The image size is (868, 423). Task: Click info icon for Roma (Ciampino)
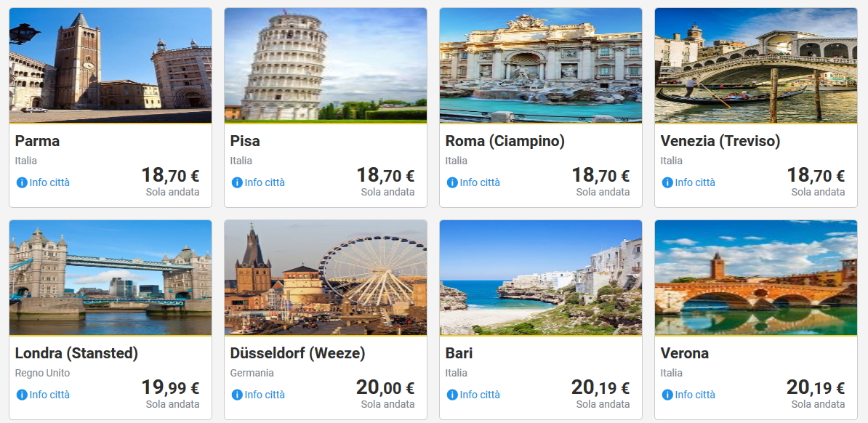(x=452, y=182)
